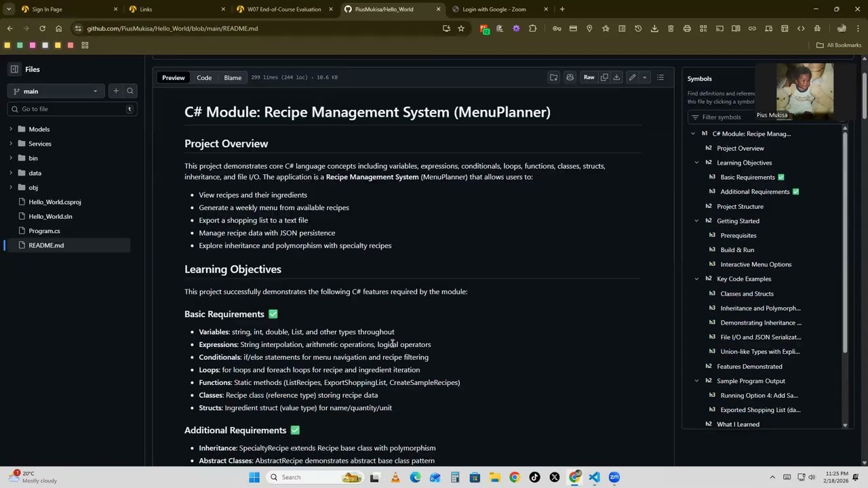This screenshot has height=488, width=868.
Task: Click the Raw button
Action: pyautogui.click(x=589, y=77)
